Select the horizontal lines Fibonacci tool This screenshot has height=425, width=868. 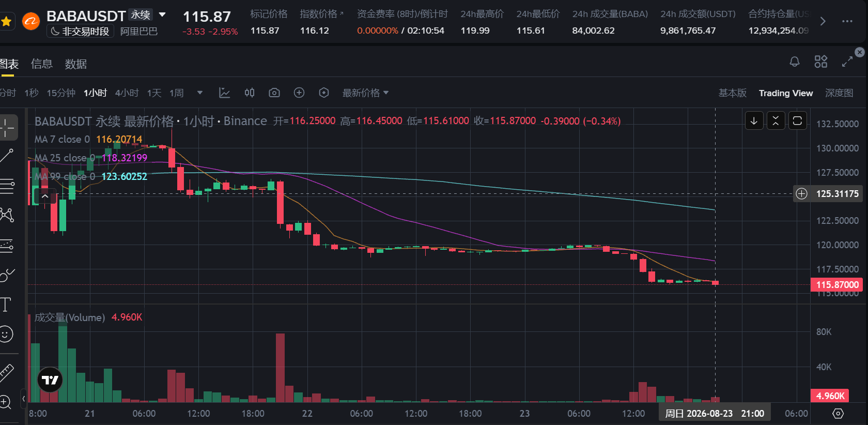(x=7, y=186)
